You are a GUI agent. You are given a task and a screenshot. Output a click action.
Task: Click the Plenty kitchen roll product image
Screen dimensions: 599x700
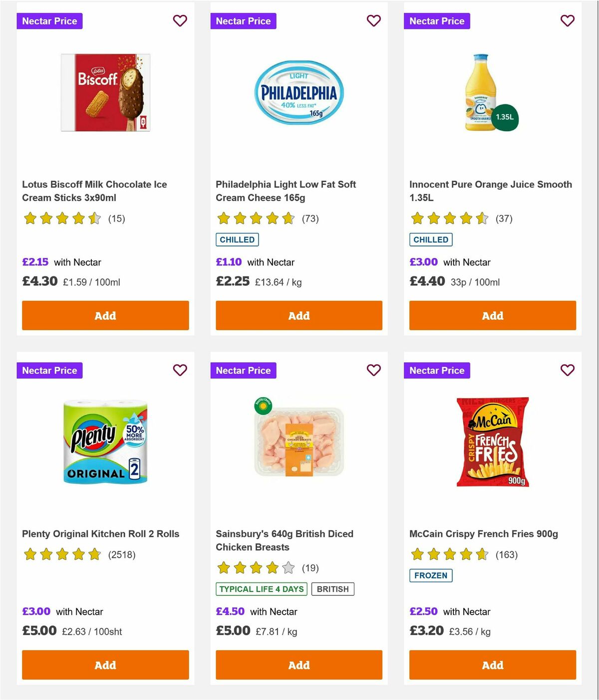(105, 442)
